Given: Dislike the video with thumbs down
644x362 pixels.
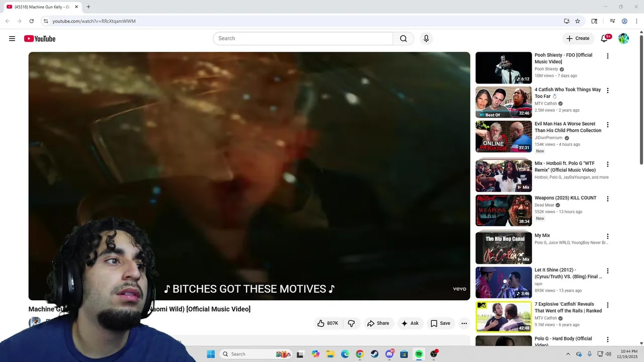Looking at the screenshot, I should tap(351, 323).
